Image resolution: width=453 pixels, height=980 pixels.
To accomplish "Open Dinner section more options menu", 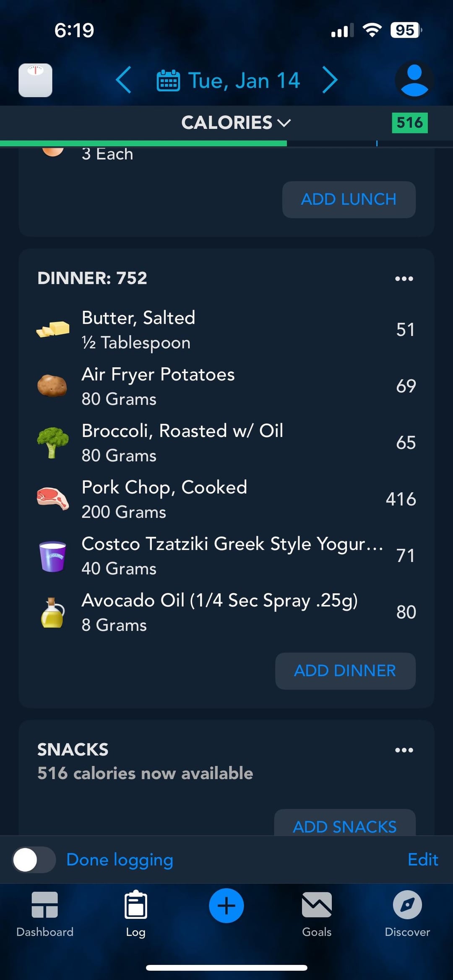I will (x=404, y=279).
